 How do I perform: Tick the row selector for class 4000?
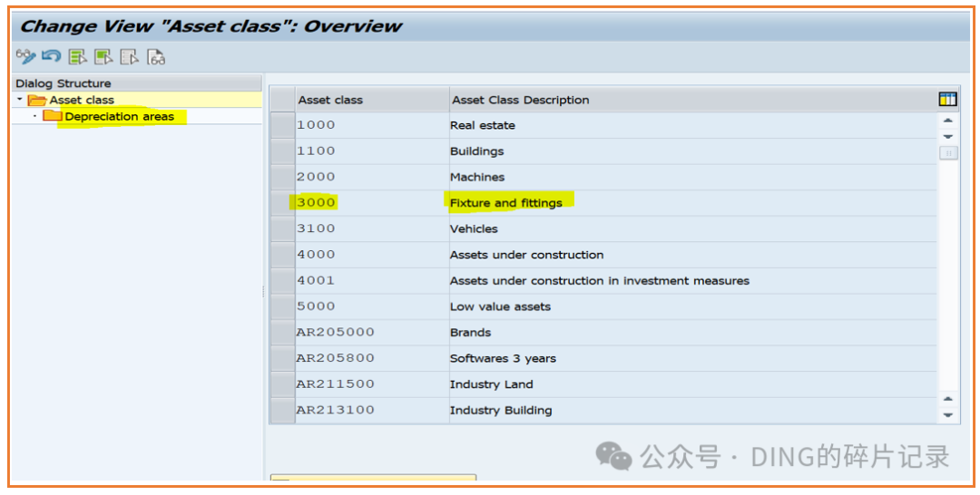282,255
